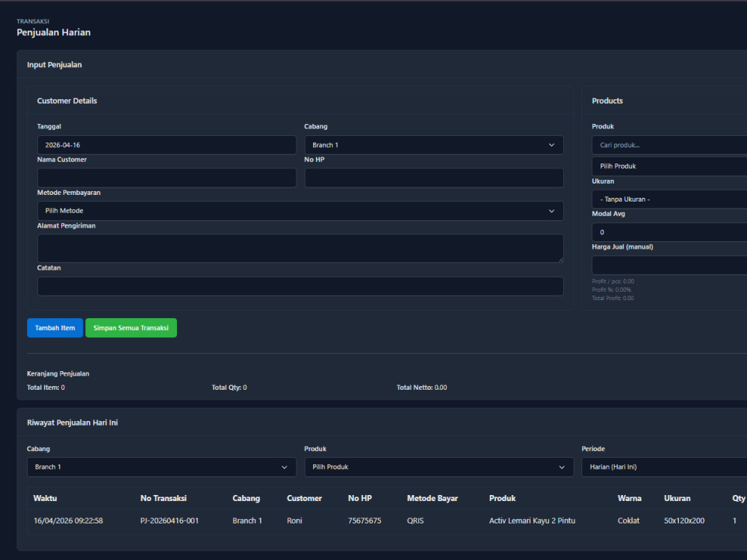Click the size cell 50x120x200

coord(684,520)
